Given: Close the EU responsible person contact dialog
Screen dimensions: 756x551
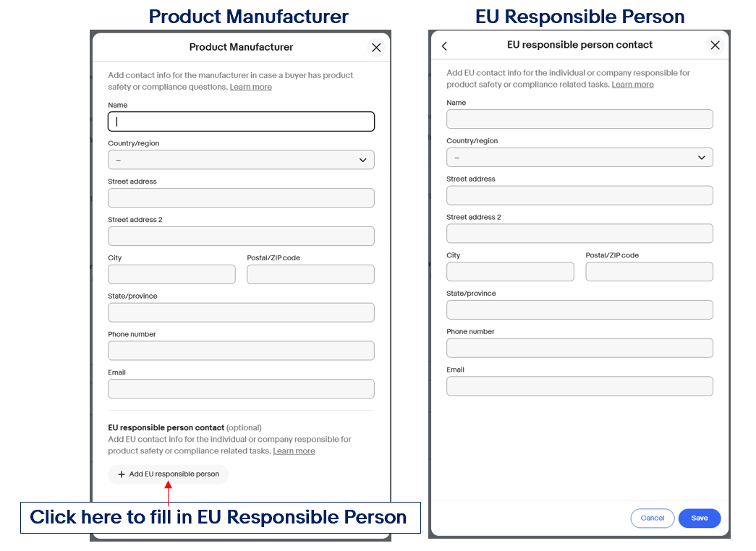Looking at the screenshot, I should [715, 46].
